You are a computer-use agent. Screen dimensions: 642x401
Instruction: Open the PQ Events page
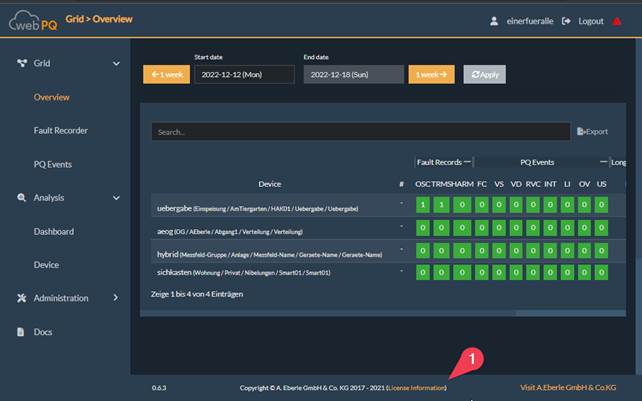[53, 164]
